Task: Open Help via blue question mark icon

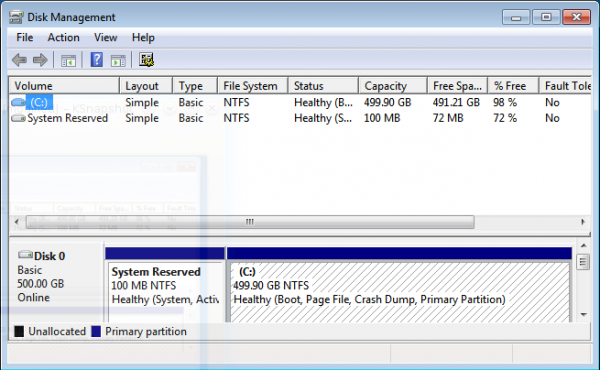Action: point(96,60)
